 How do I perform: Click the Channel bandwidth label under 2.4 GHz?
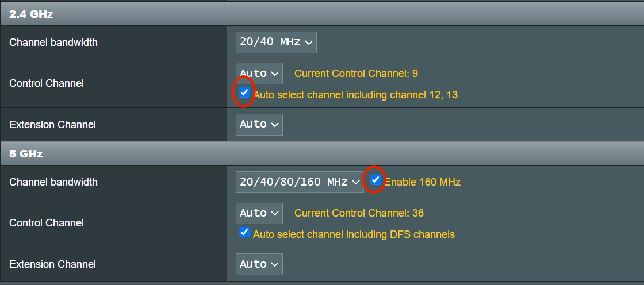[53, 43]
